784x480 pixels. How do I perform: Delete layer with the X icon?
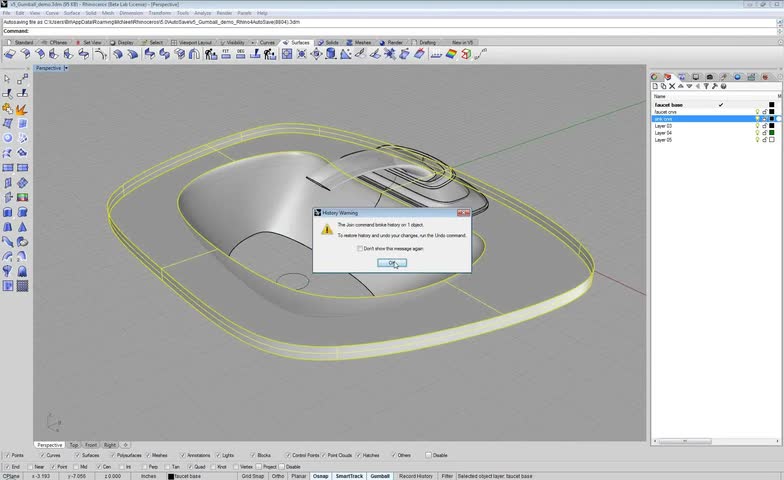pyautogui.click(x=672, y=86)
